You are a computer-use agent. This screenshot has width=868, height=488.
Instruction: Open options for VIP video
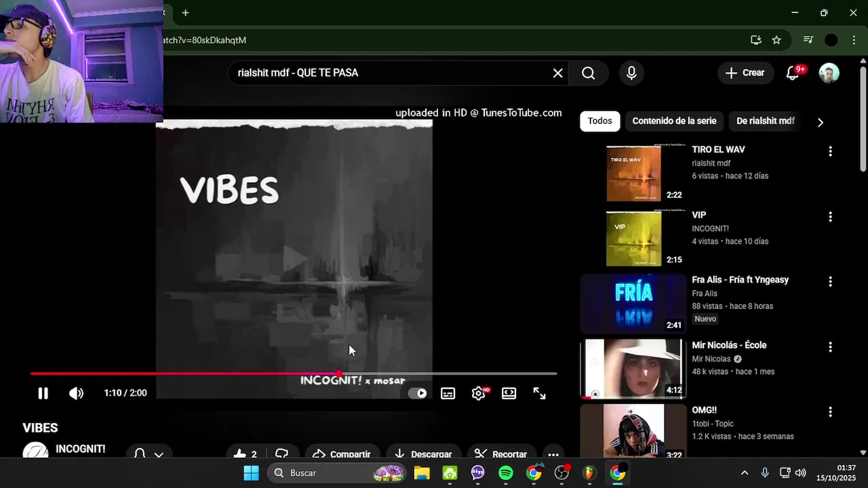(x=830, y=217)
